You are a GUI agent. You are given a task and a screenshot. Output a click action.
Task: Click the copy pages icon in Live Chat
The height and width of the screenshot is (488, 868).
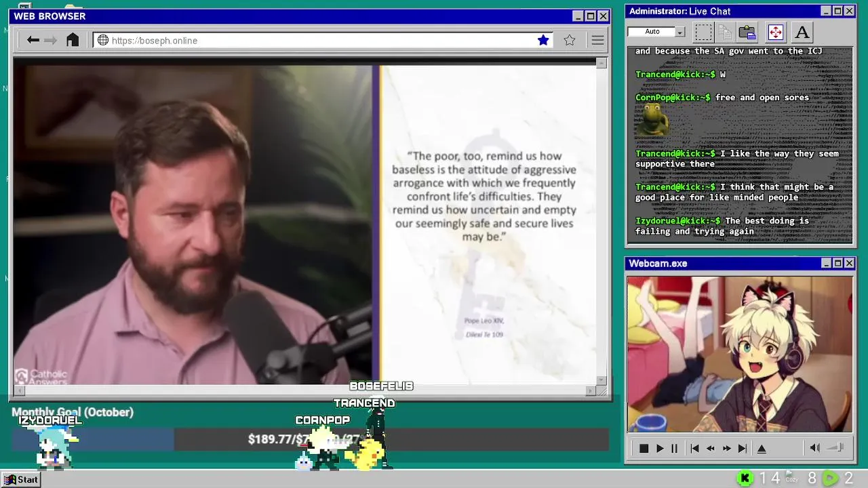725,32
